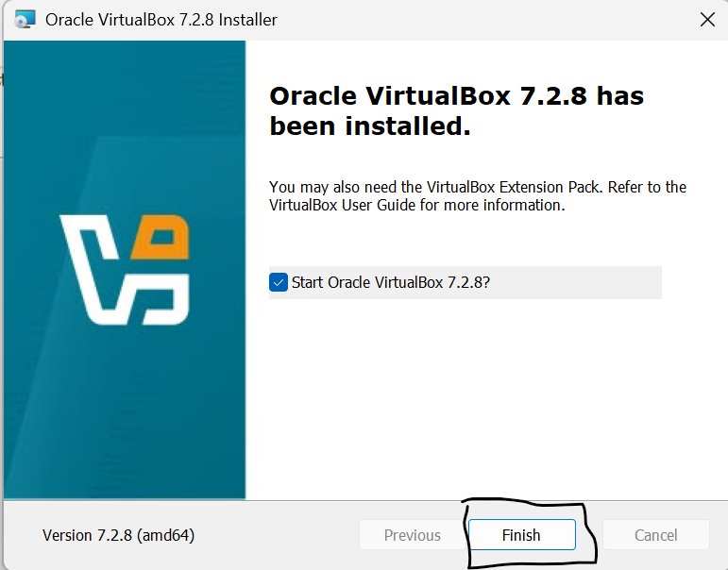The image size is (728, 570).
Task: Close the installer window
Action: (707, 20)
